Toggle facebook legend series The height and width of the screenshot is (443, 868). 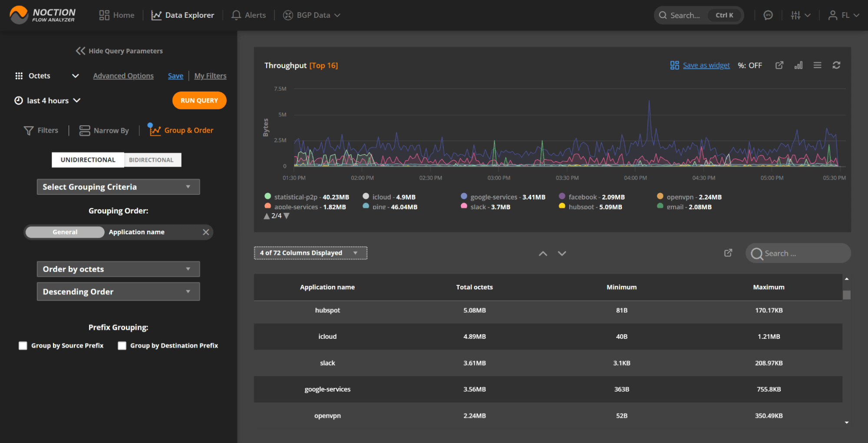point(592,197)
